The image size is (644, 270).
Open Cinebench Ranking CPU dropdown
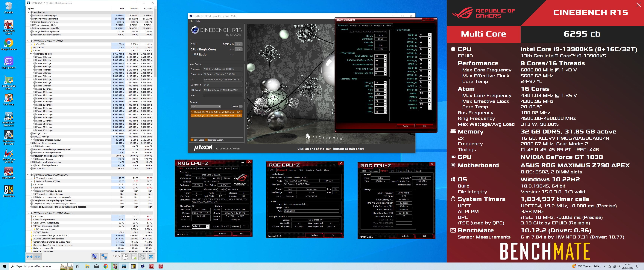coord(206,106)
